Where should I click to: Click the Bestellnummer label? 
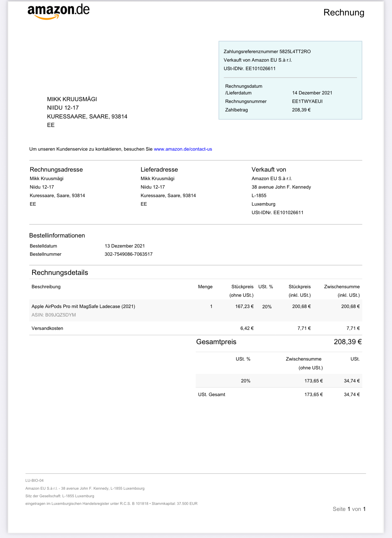click(x=46, y=254)
